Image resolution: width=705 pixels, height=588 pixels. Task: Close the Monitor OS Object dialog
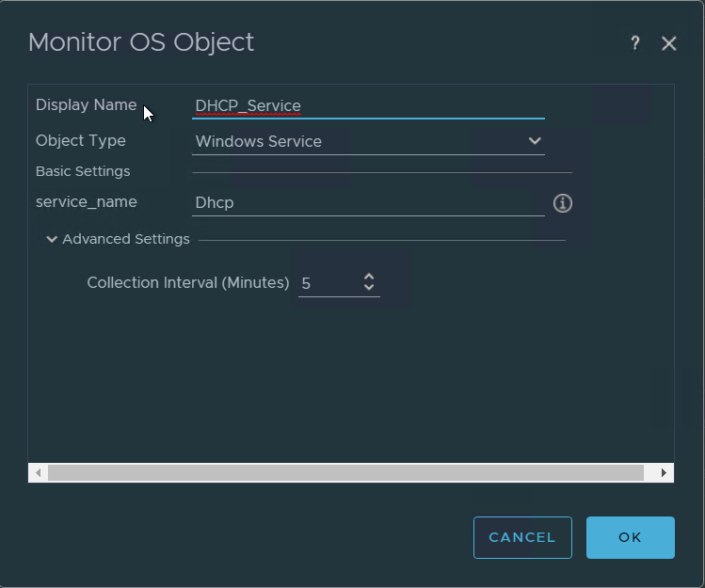pos(669,43)
